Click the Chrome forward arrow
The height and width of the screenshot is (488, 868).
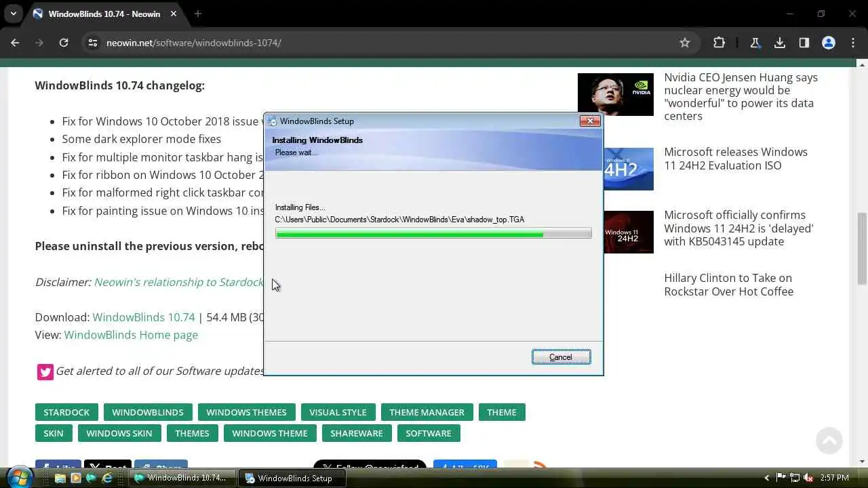[39, 43]
